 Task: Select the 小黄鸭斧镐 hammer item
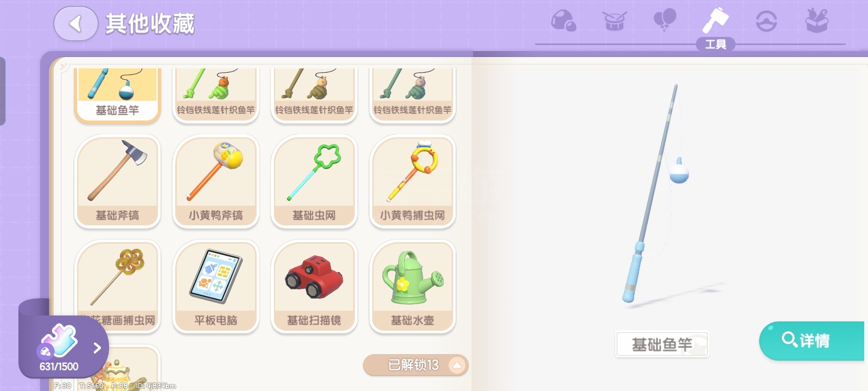[x=216, y=181]
